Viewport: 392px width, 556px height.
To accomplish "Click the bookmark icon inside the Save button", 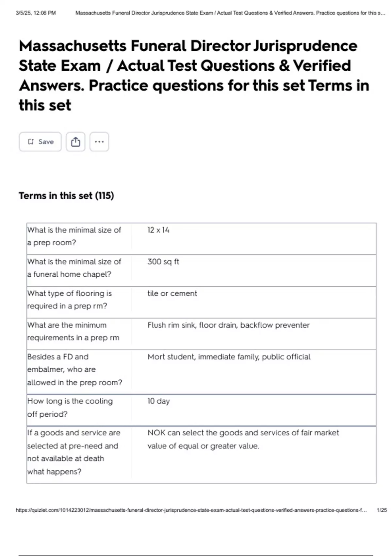I will click(x=31, y=141).
